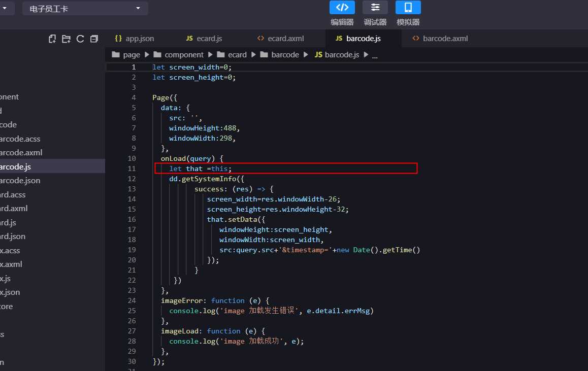Image resolution: width=588 pixels, height=371 pixels.
Task: Click line number 11 in the gutter
Action: click(132, 168)
